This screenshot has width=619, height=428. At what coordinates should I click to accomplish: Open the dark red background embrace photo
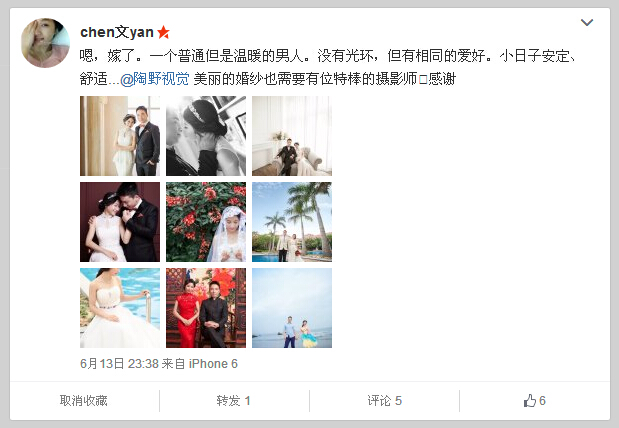(120, 222)
